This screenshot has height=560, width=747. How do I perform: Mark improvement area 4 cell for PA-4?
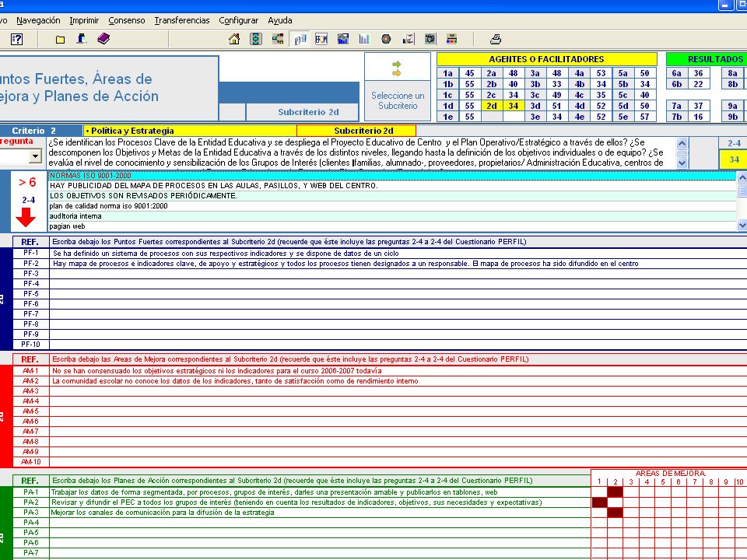[x=647, y=523]
